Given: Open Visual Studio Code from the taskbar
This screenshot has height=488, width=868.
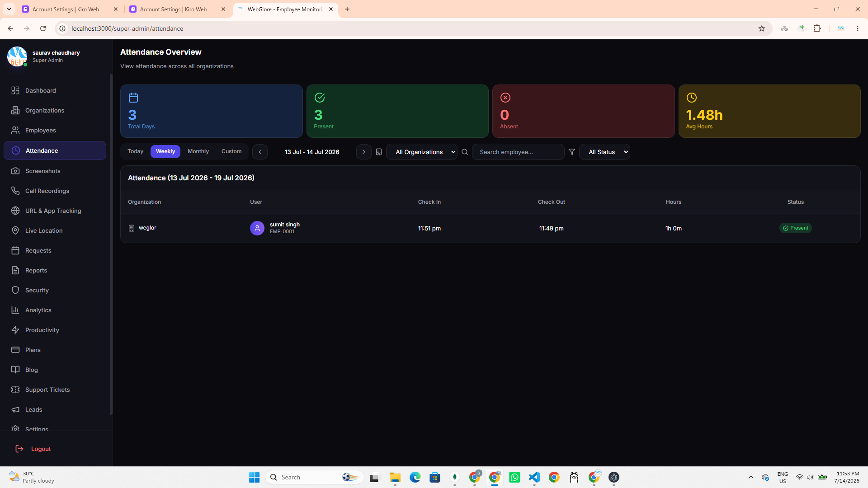Looking at the screenshot, I should (x=534, y=477).
